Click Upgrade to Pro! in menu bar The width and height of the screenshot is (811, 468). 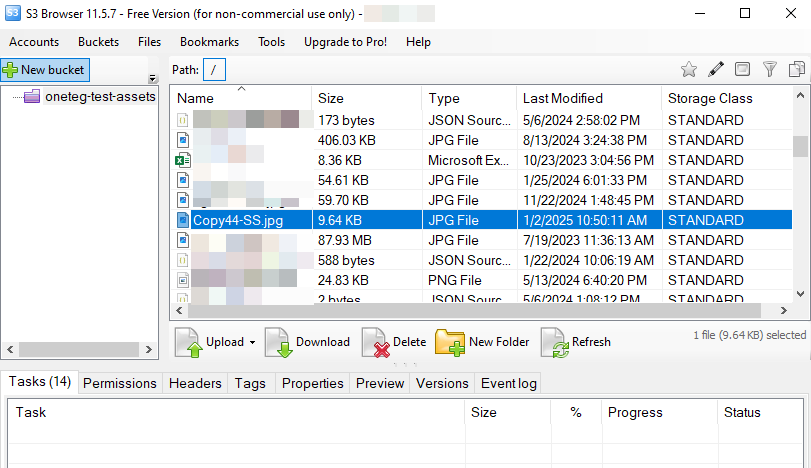(345, 42)
